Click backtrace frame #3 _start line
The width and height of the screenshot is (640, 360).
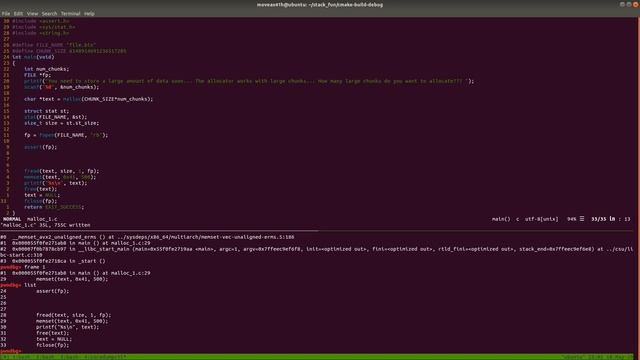(x=53, y=261)
